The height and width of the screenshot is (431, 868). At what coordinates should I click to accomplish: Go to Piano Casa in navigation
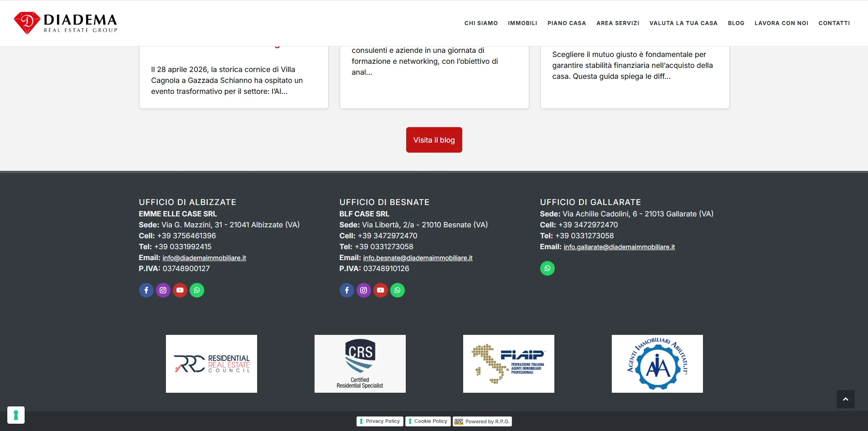[x=567, y=23]
